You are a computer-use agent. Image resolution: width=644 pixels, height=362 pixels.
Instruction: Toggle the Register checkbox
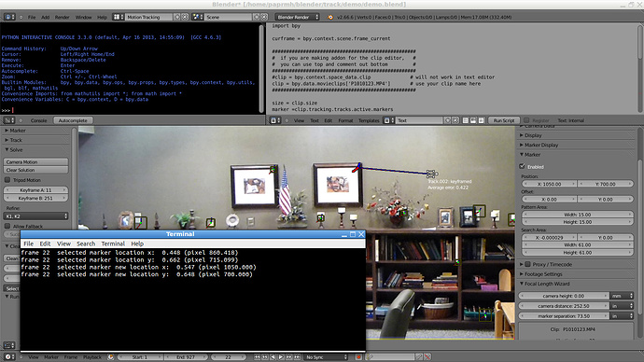click(x=526, y=120)
